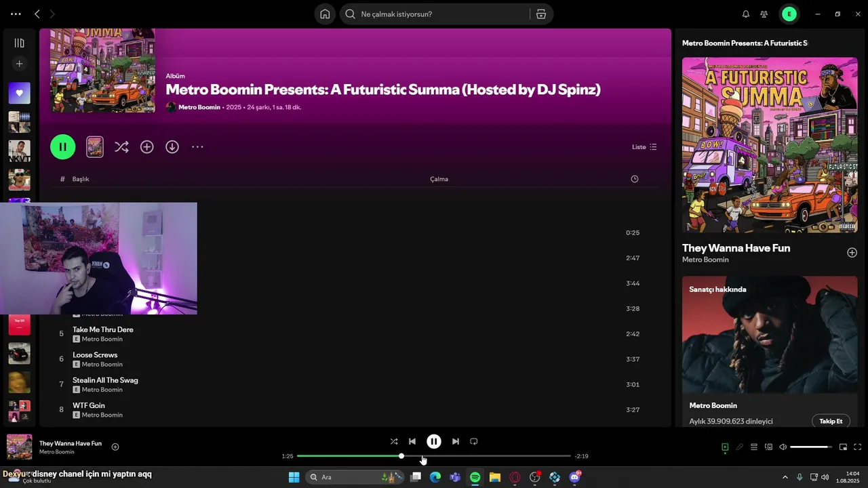Add They Wanna Have Fun to Liked from the now playing panel
The image size is (868, 488).
pyautogui.click(x=852, y=253)
